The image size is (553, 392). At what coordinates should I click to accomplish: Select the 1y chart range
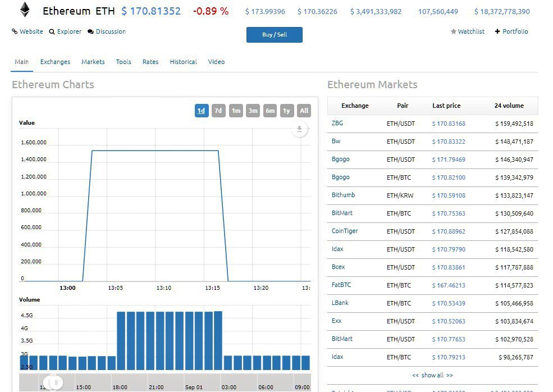pos(287,111)
